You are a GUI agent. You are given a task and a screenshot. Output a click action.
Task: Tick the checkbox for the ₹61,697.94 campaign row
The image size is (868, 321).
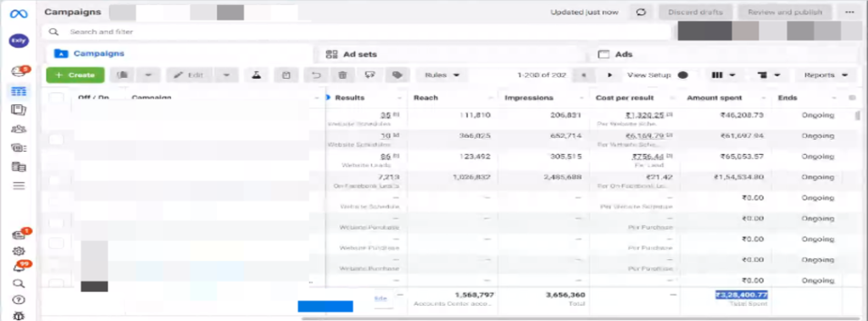56,140
